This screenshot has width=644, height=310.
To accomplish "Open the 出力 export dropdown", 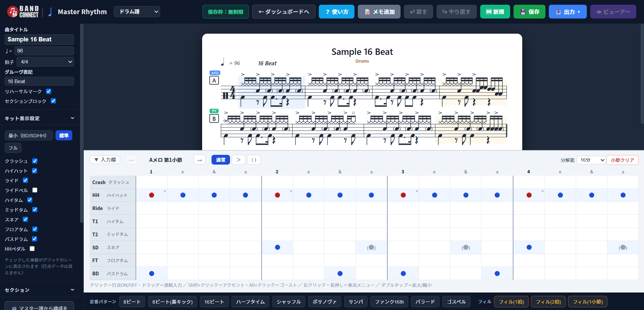I will tap(568, 12).
